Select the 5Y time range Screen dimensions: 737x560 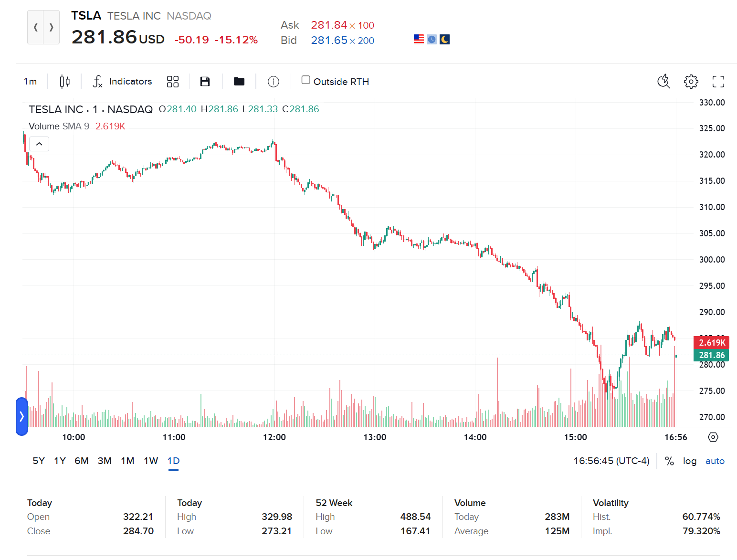[x=39, y=461]
